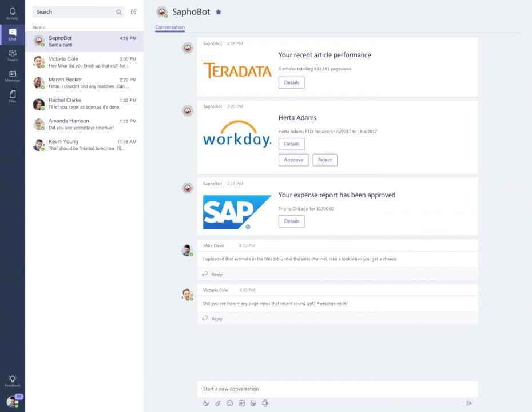Open the Activity bell icon
Viewport: 532px width, 412px height.
point(13,14)
